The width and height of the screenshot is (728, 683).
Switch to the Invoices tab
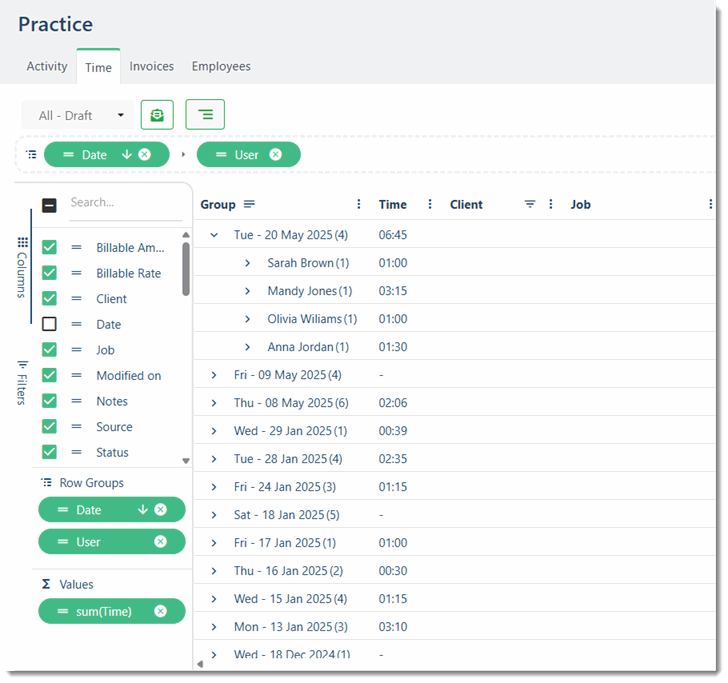point(151,66)
